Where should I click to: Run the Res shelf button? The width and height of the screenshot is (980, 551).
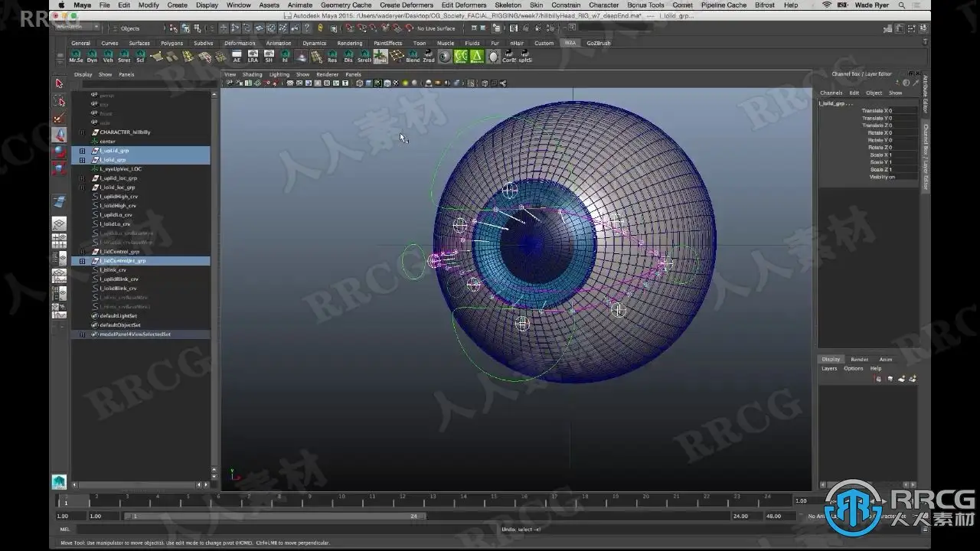332,56
